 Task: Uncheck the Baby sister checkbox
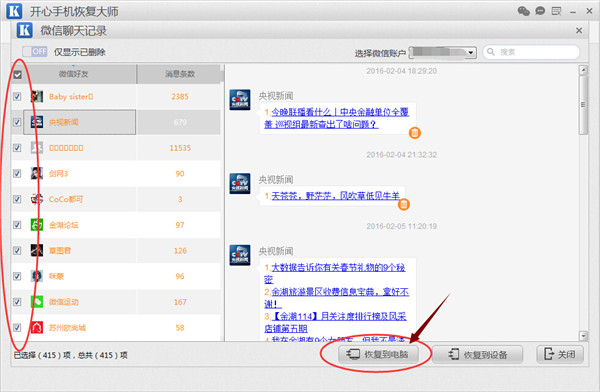pos(17,96)
